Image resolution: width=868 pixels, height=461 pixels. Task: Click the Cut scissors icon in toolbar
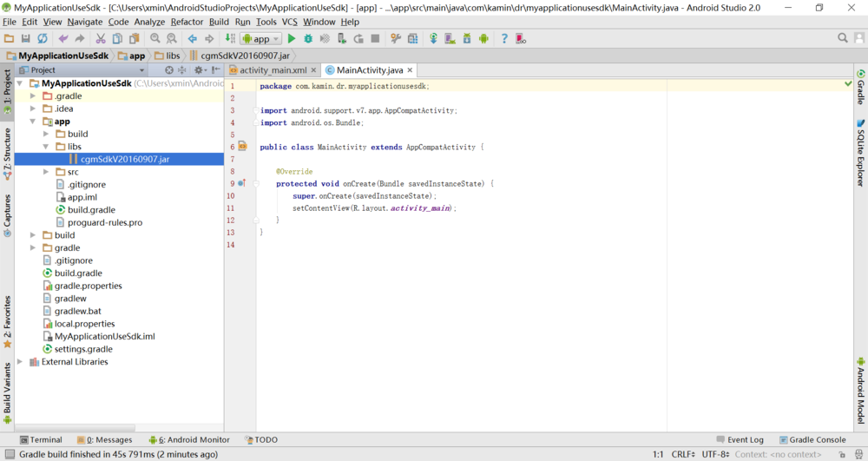coord(100,39)
